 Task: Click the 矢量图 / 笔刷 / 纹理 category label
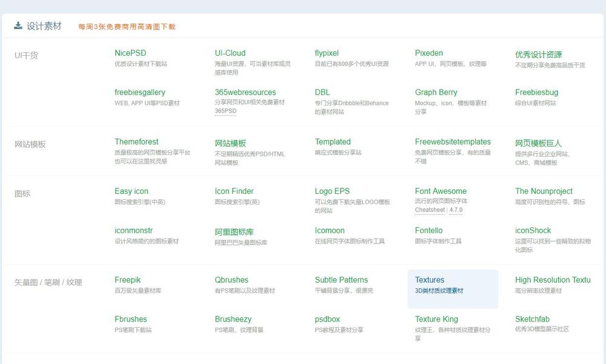tap(48, 283)
